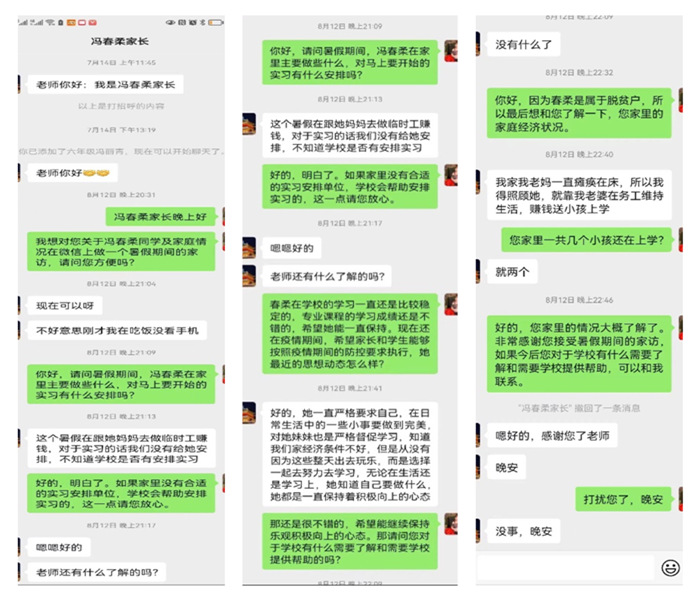Viewport: 700px width, 600px height.
Task: Tap the recalled message notice 撤回了一条消息
Action: [x=579, y=408]
